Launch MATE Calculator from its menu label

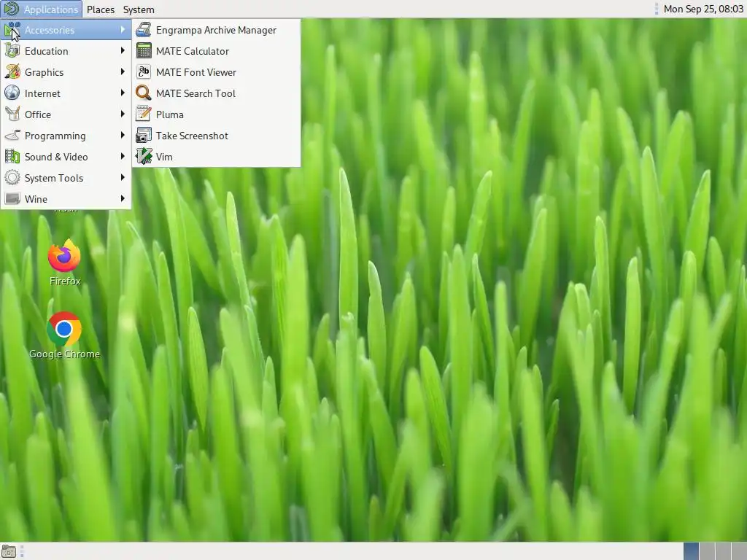pos(193,51)
